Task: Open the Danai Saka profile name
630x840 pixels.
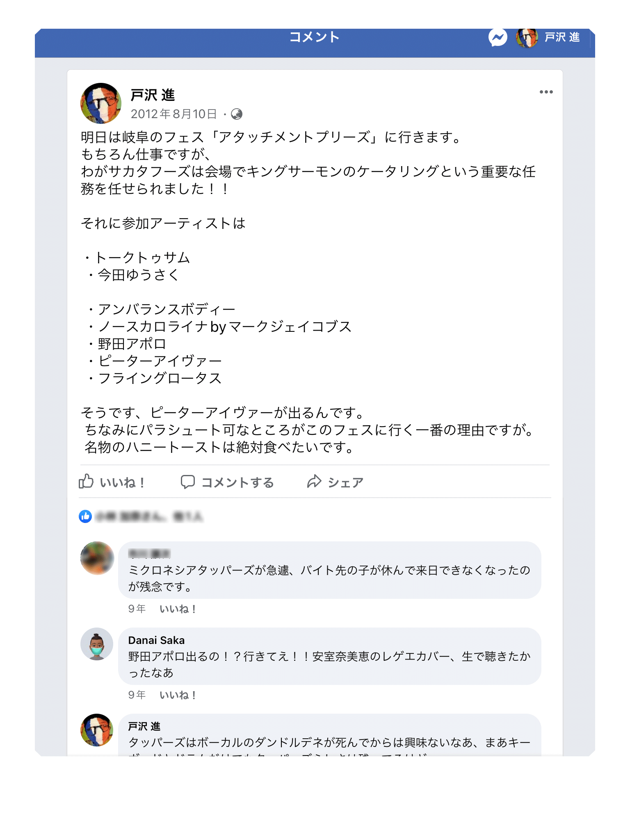Action: (x=156, y=640)
